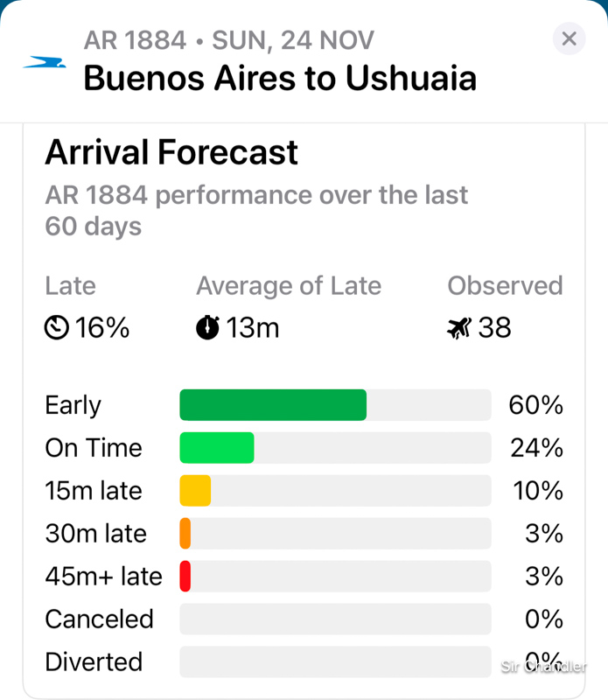Close the flight details sheet
The image size is (608, 700).
coord(569,39)
